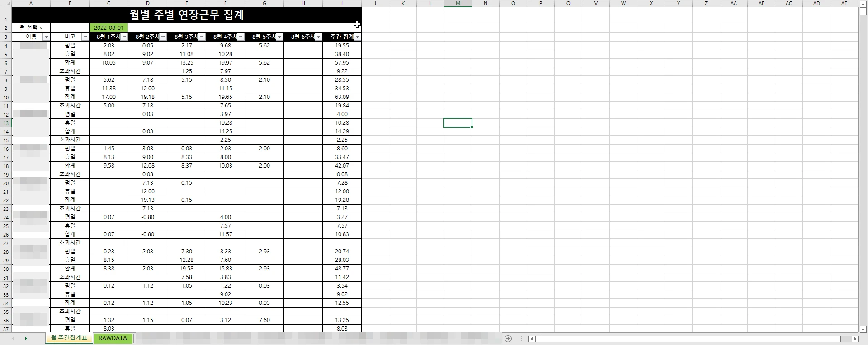Screen dimensions: 868x345
Task: Select cell with value 57.95
Action: pyautogui.click(x=342, y=63)
